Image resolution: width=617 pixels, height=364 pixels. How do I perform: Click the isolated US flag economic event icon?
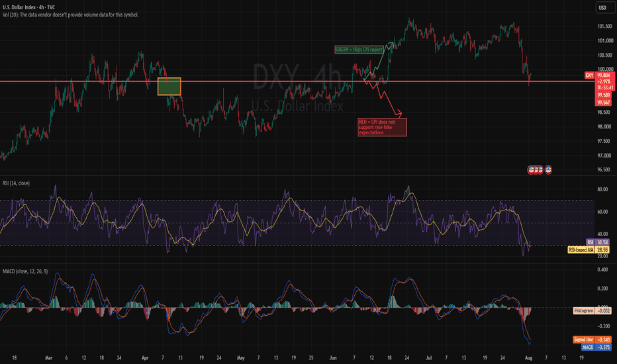click(x=548, y=169)
